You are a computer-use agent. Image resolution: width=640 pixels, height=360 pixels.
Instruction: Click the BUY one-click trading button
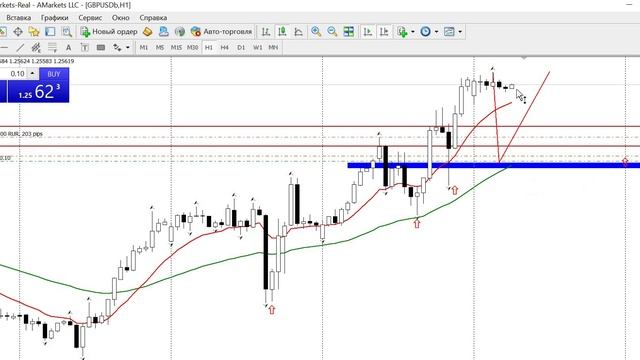(54, 74)
